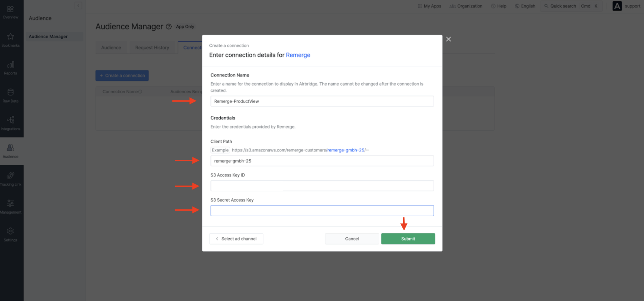Click the App Only badge
Image resolution: width=644 pixels, height=301 pixels.
pyautogui.click(x=185, y=27)
